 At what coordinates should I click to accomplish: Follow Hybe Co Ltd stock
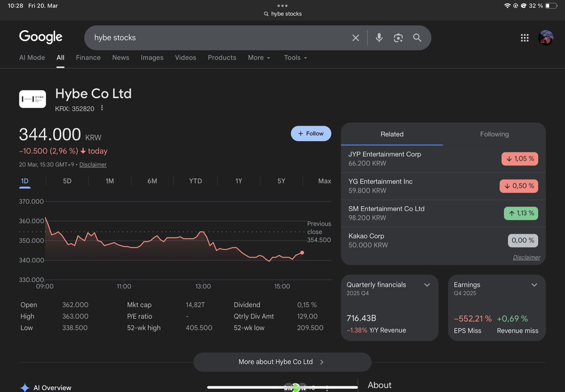(311, 134)
